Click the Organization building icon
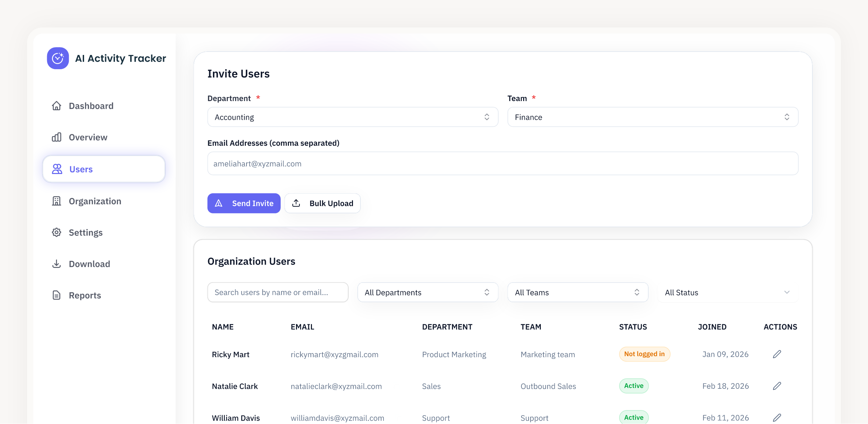The height and width of the screenshot is (424, 868). (x=56, y=201)
